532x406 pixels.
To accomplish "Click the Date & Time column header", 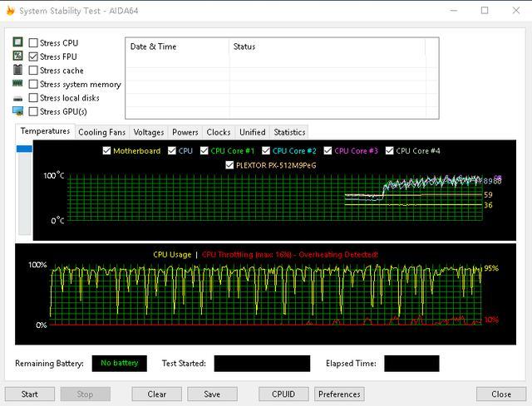I will coord(153,46).
